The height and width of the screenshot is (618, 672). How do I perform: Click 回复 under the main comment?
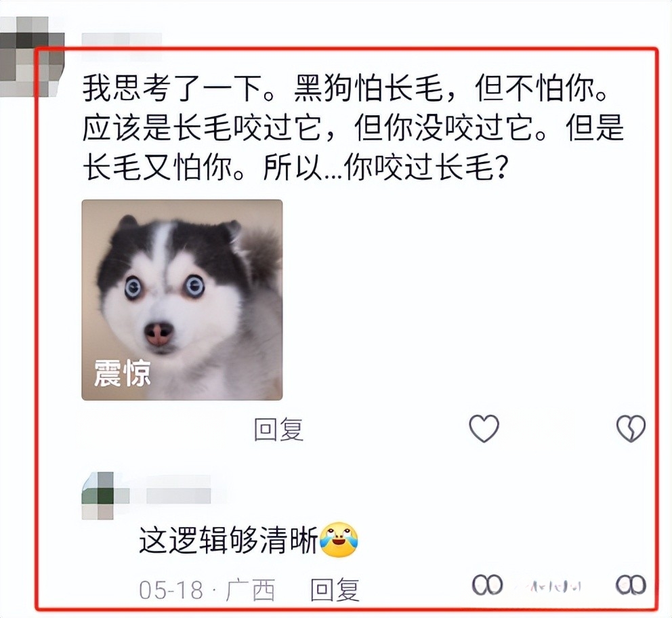point(278,430)
